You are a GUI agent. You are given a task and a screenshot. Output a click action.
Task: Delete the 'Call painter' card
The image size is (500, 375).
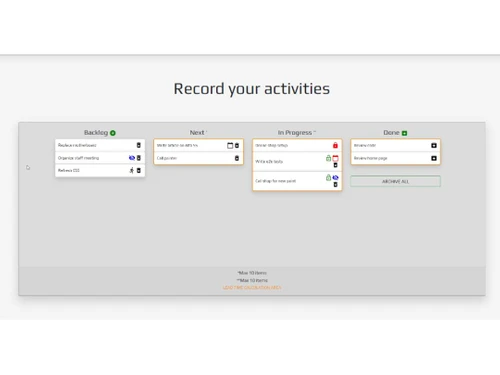click(237, 158)
